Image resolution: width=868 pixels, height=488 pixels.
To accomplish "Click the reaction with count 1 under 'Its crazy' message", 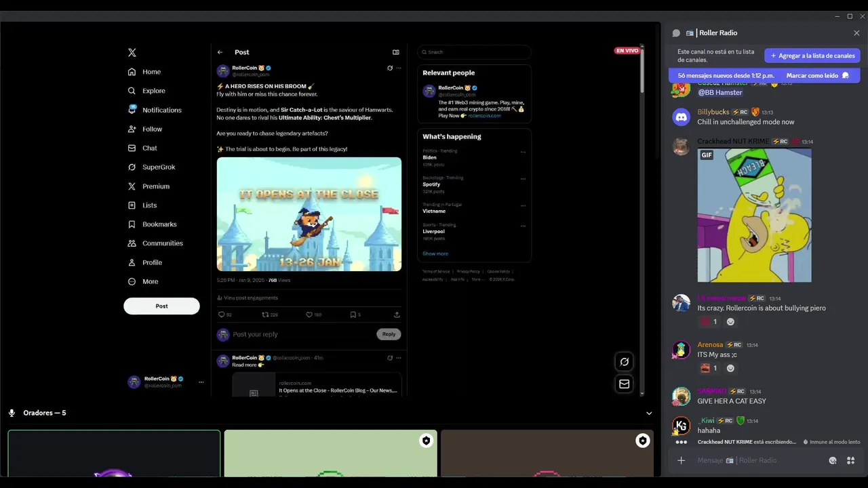I will click(x=709, y=322).
